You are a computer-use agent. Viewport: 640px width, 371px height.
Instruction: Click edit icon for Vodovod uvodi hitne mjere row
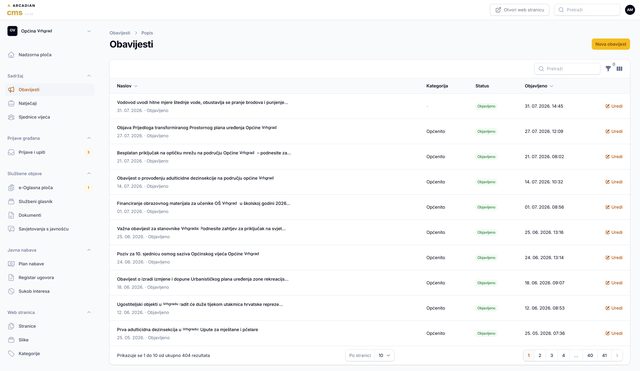pos(607,107)
